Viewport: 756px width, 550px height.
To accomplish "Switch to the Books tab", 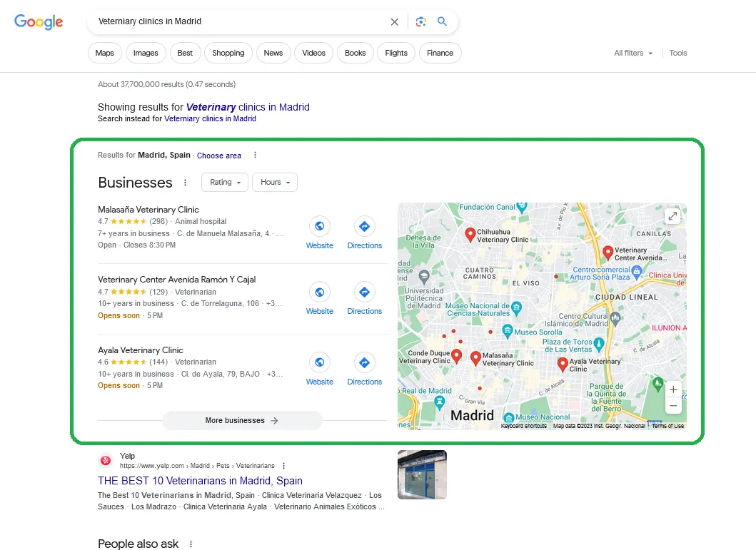I will (x=356, y=53).
